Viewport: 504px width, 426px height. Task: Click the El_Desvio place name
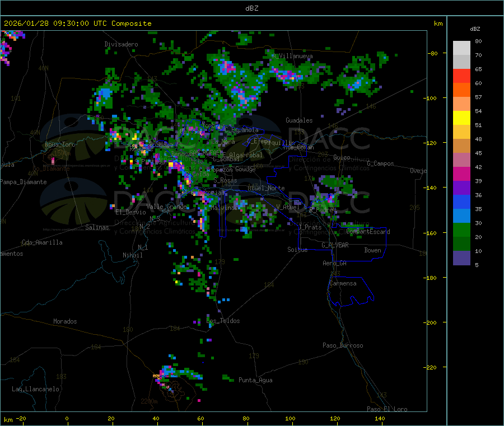130,212
